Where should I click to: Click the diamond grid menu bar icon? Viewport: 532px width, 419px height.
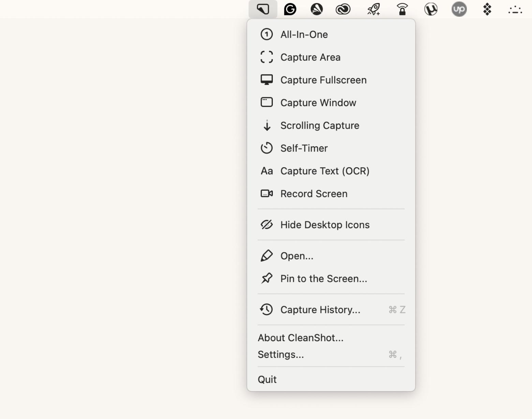pyautogui.click(x=487, y=9)
